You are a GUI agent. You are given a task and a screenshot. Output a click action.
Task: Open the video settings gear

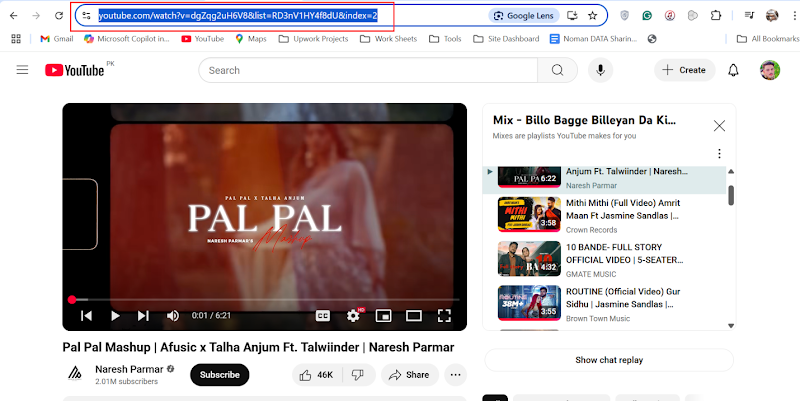[x=353, y=316]
